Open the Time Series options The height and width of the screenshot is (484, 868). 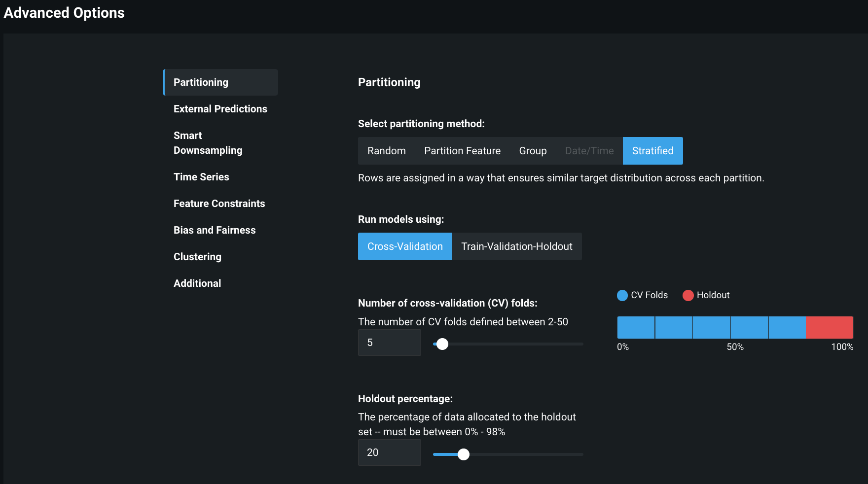[x=201, y=177]
